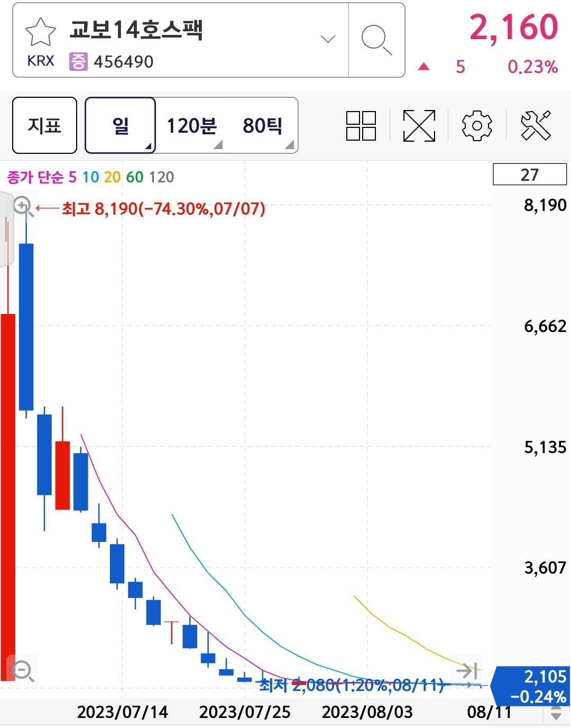This screenshot has height=728, width=571.
Task: Click stock code 456490
Action: pyautogui.click(x=124, y=62)
